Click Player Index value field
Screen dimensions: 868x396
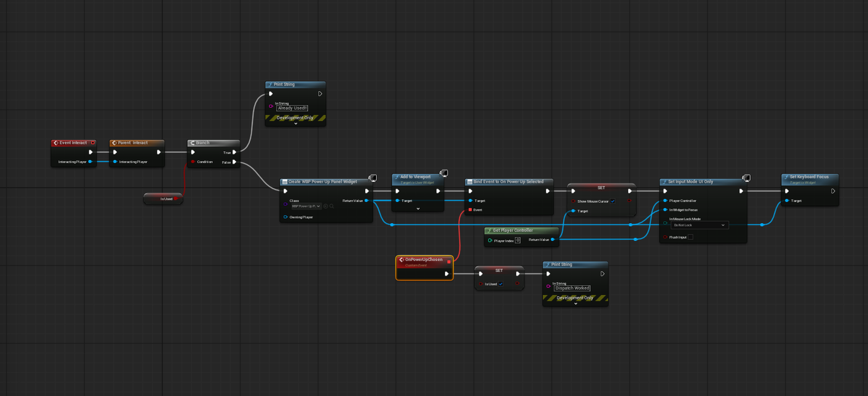(x=518, y=240)
